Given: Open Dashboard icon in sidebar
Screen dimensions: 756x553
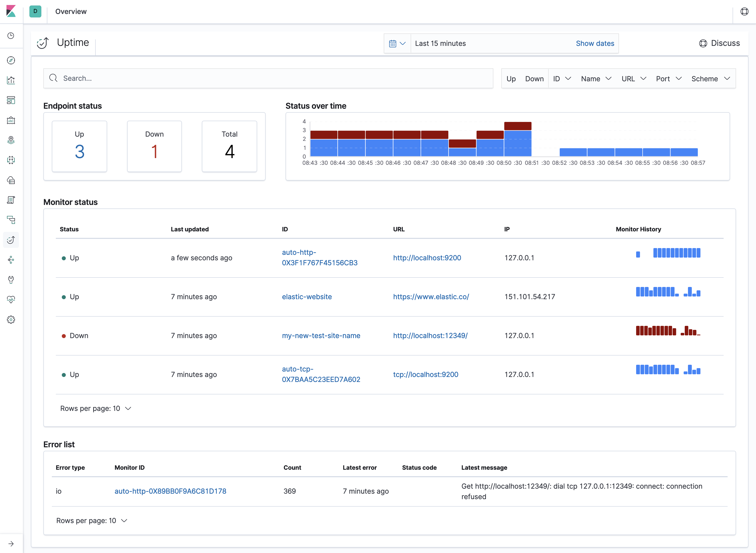Looking at the screenshot, I should click(x=11, y=100).
